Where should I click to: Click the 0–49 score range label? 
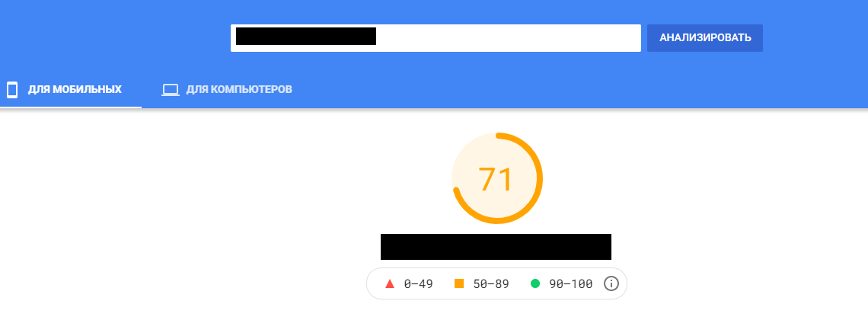[x=418, y=284]
